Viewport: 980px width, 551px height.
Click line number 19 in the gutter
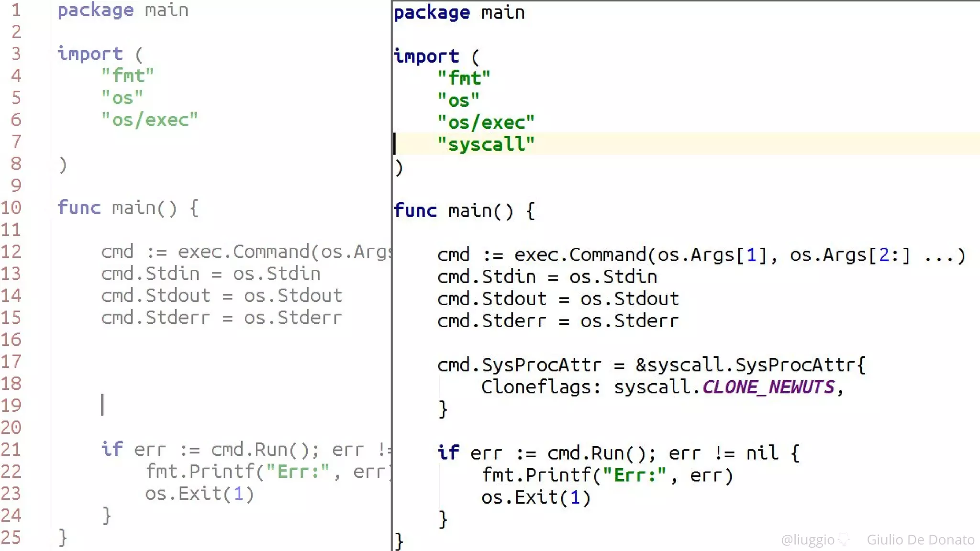pyautogui.click(x=11, y=406)
